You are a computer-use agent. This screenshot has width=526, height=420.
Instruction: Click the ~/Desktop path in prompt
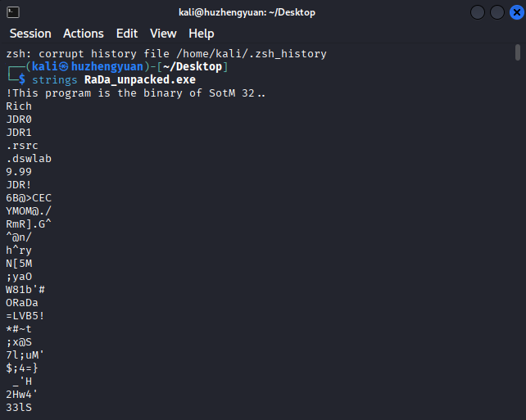(x=193, y=66)
